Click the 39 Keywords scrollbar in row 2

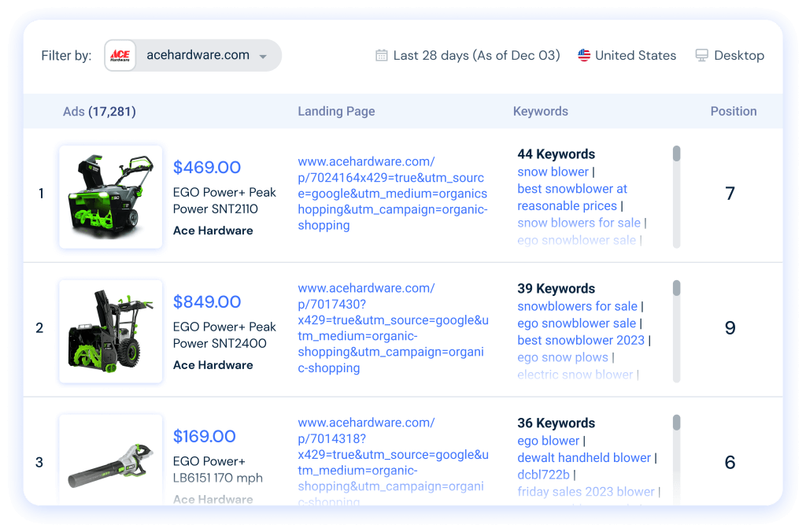[676, 331]
